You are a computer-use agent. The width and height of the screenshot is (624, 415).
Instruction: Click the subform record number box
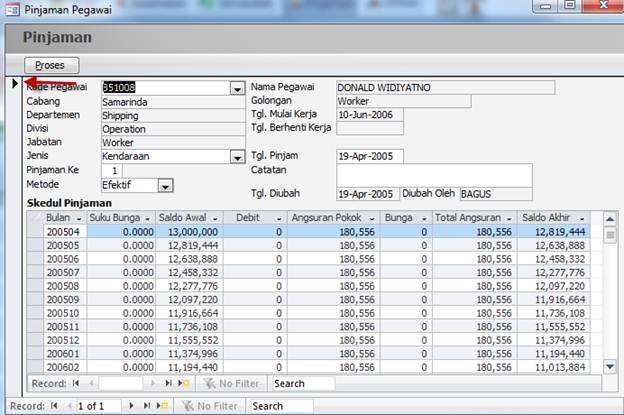coord(121,384)
